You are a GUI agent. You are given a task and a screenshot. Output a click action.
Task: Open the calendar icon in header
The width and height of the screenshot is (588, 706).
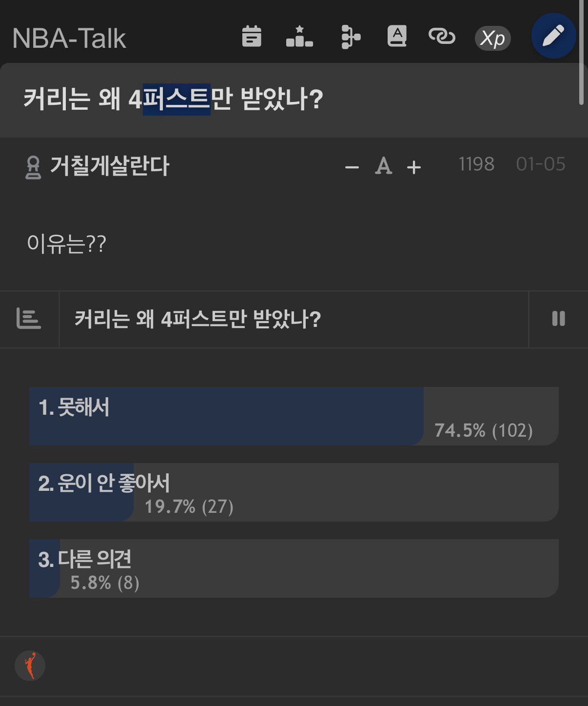pyautogui.click(x=252, y=37)
